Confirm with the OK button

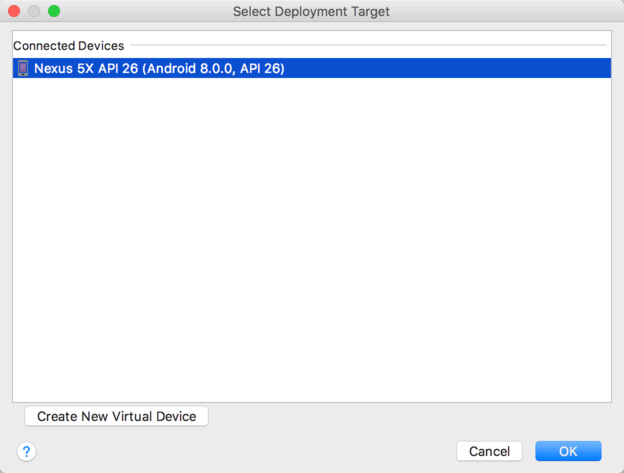pyautogui.click(x=568, y=451)
